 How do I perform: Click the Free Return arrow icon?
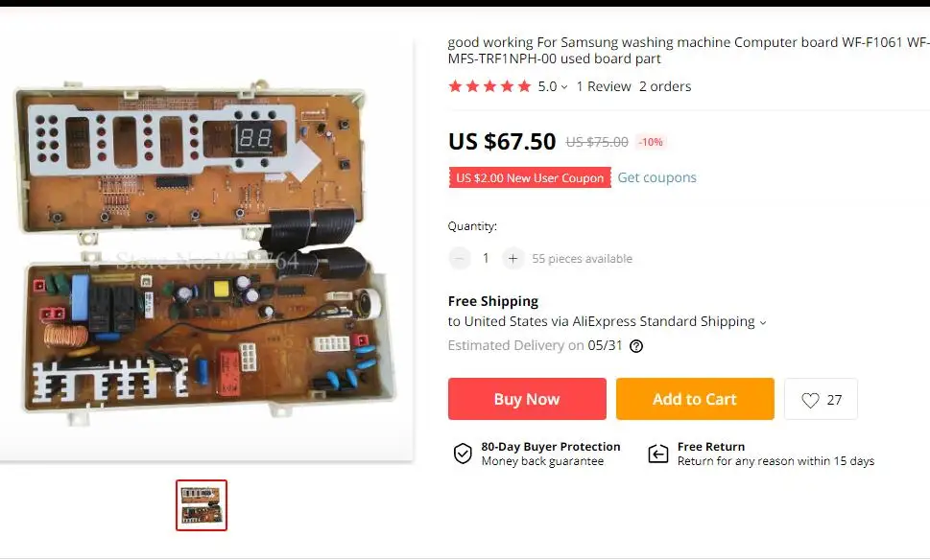point(658,454)
